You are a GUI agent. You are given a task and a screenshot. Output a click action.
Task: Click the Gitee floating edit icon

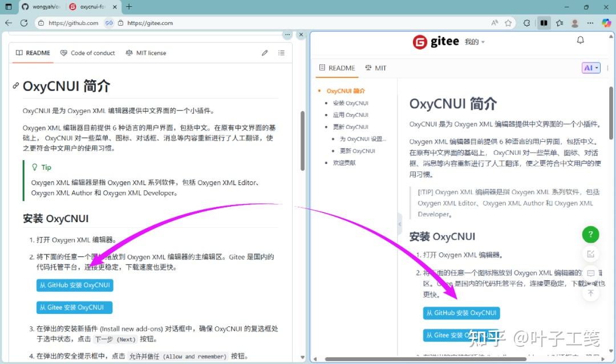click(590, 254)
